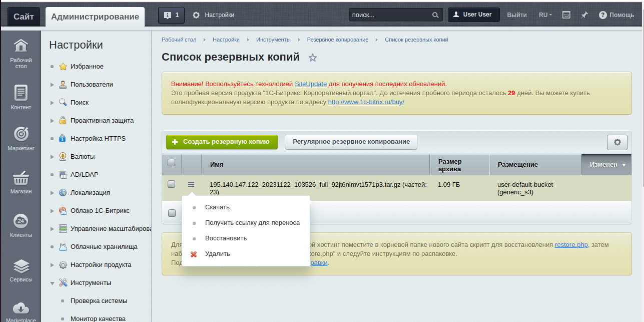Click the Инструменты wrench icon
The width and height of the screenshot is (644, 322).
pyautogui.click(x=63, y=283)
